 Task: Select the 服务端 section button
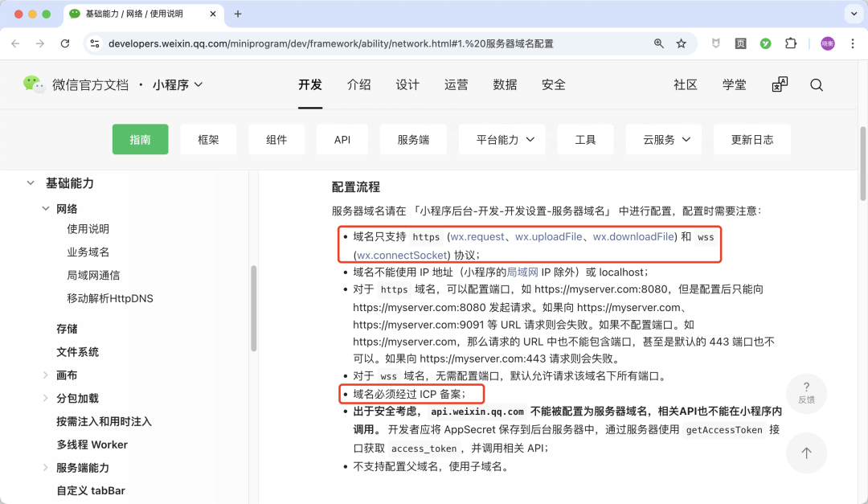[x=413, y=140]
